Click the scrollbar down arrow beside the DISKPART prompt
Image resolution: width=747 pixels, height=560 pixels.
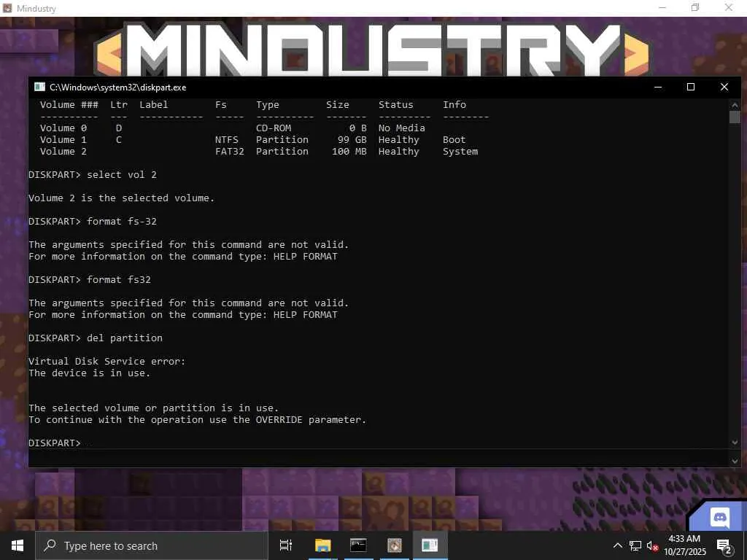[735, 443]
